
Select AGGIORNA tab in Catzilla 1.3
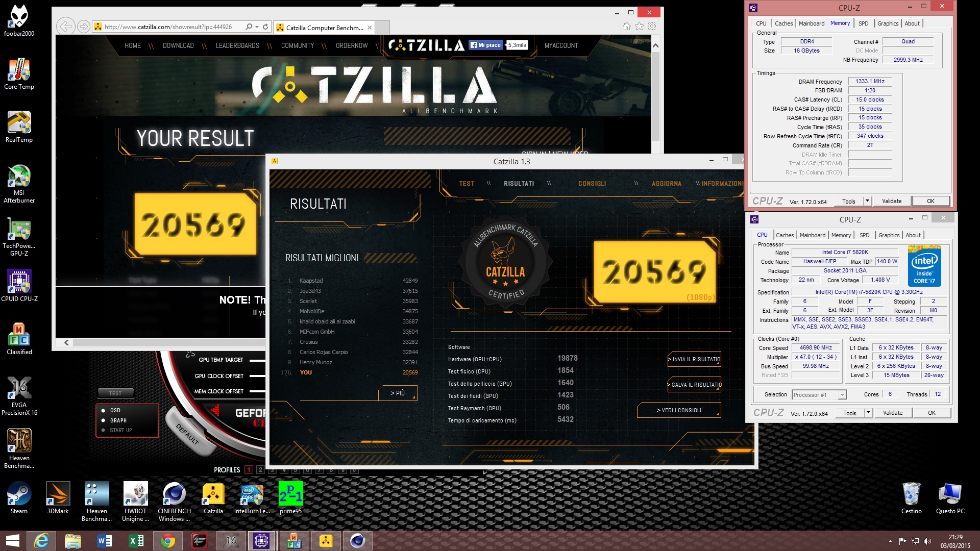coord(667,184)
